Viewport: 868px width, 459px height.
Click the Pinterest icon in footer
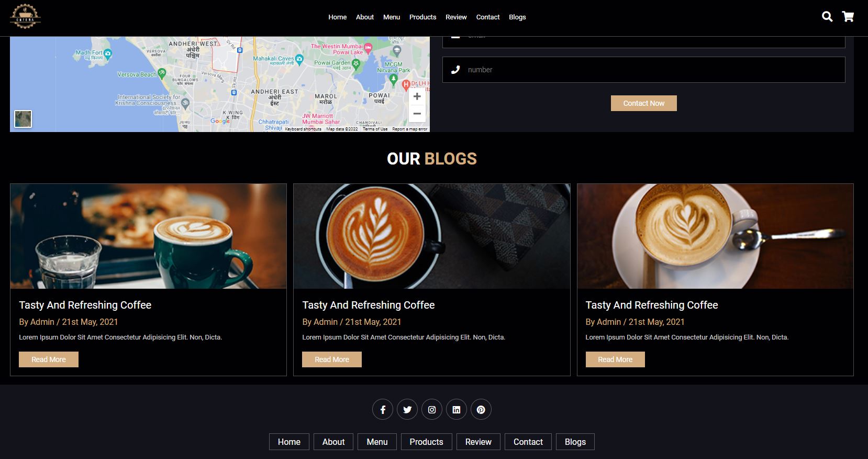click(481, 410)
